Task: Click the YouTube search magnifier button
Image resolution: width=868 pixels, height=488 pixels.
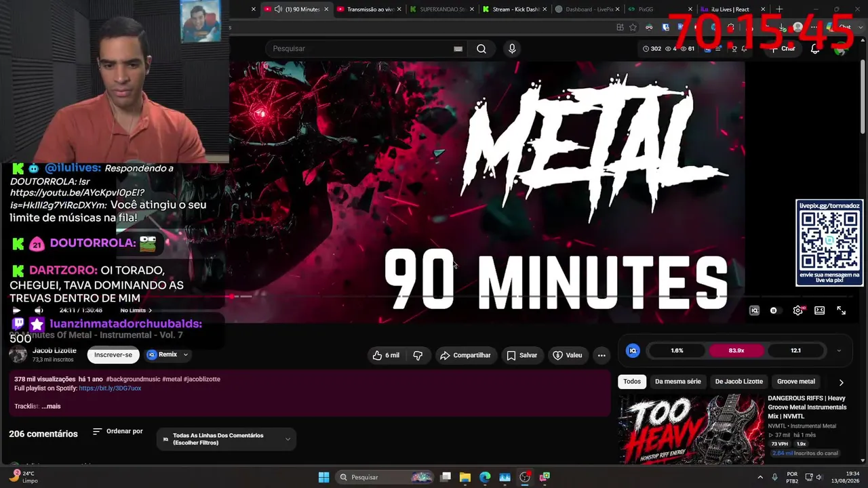Action: (x=481, y=49)
